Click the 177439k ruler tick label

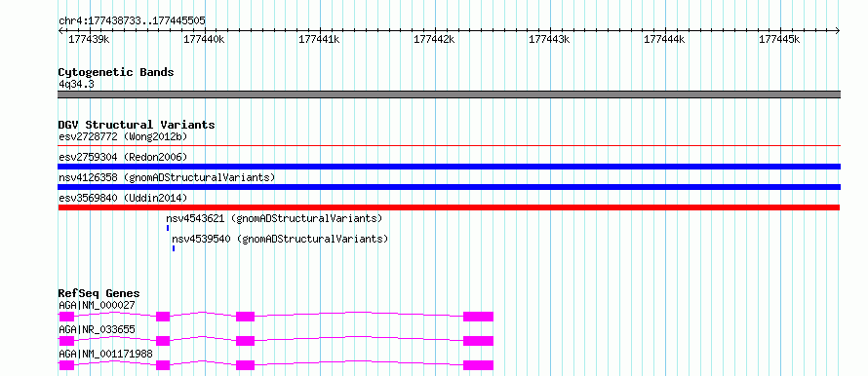(x=88, y=39)
